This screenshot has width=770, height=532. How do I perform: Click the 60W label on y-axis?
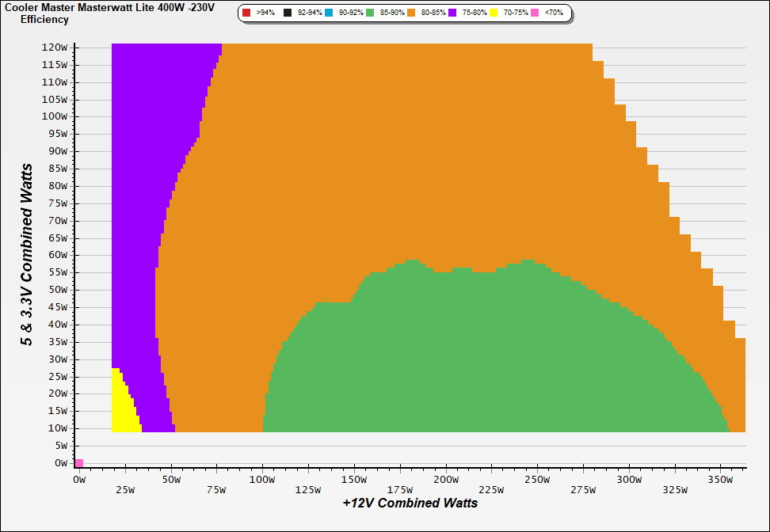pos(57,255)
